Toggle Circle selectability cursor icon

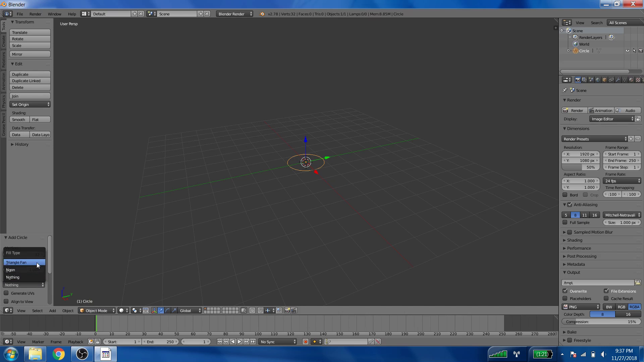[x=634, y=51]
